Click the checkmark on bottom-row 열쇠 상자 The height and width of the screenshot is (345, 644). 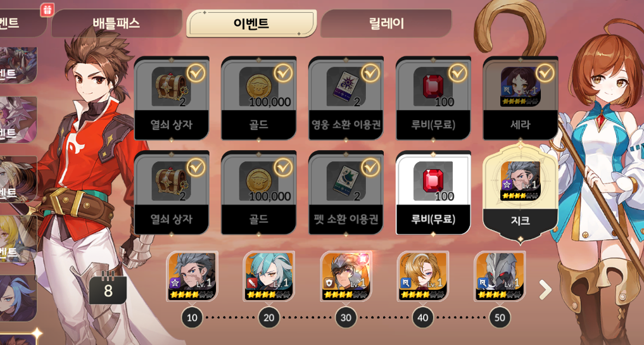point(196,168)
